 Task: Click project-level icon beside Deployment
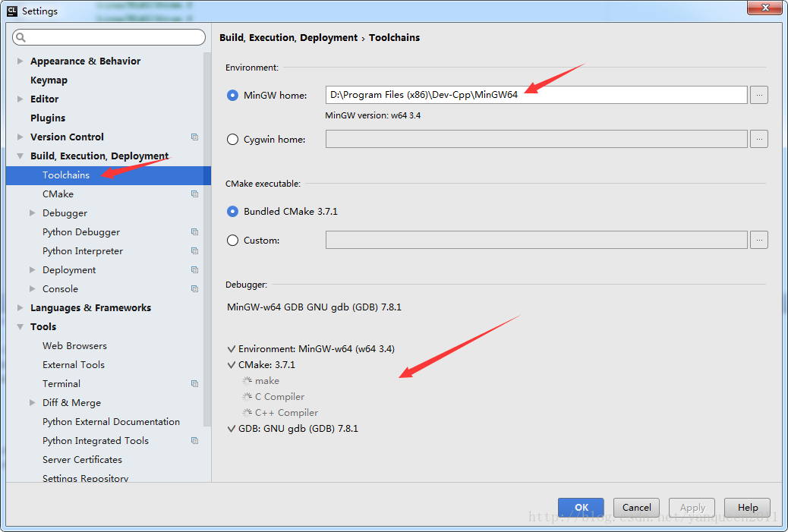(194, 269)
